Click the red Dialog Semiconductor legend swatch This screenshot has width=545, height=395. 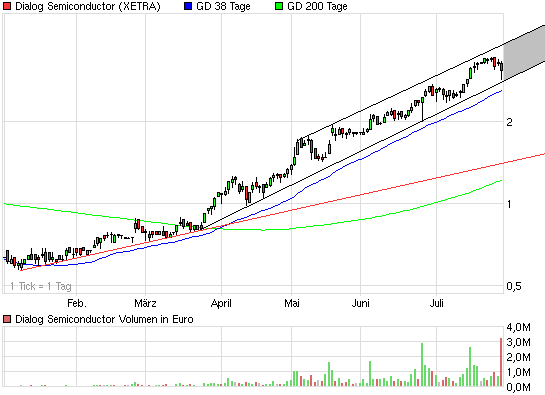[x=7, y=6]
